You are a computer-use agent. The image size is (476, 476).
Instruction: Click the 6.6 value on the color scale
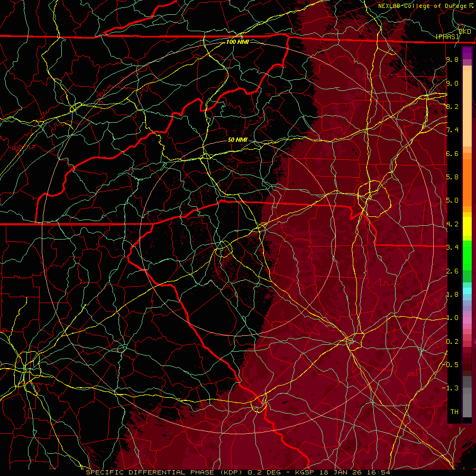[x=452, y=153]
